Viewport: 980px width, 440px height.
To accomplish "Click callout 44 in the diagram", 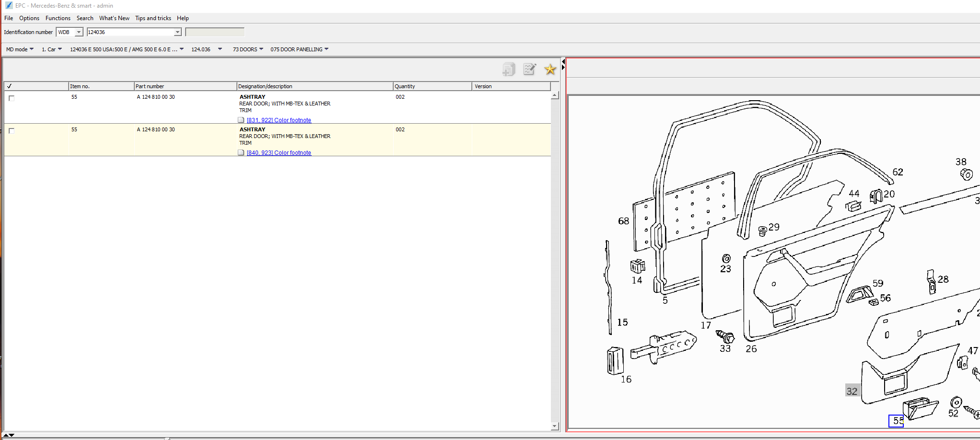I will point(854,193).
